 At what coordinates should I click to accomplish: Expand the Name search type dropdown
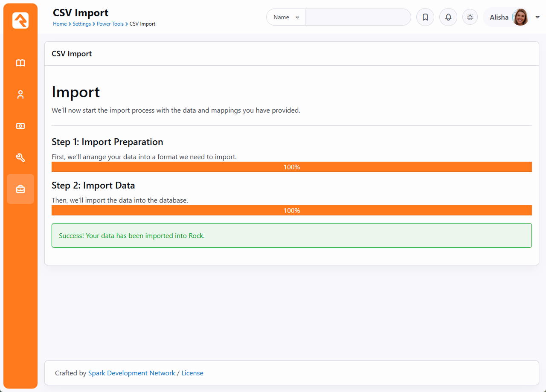pos(286,17)
